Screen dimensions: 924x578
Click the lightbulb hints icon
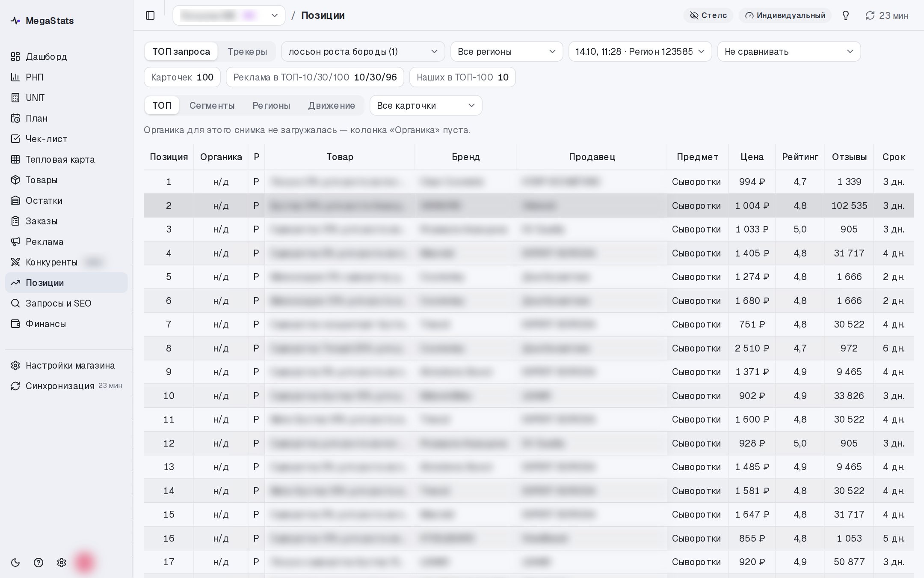(846, 15)
